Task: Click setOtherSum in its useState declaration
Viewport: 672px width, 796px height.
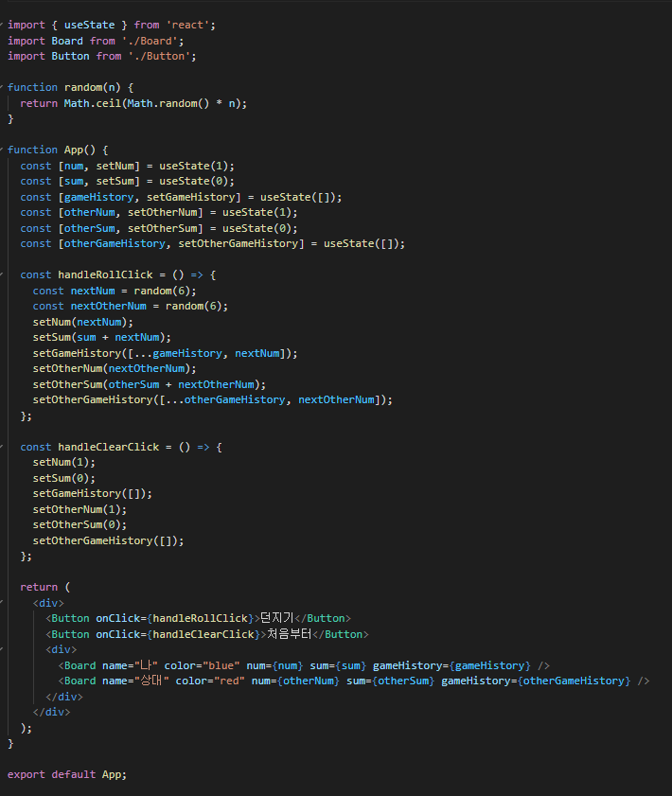Action: click(x=163, y=228)
